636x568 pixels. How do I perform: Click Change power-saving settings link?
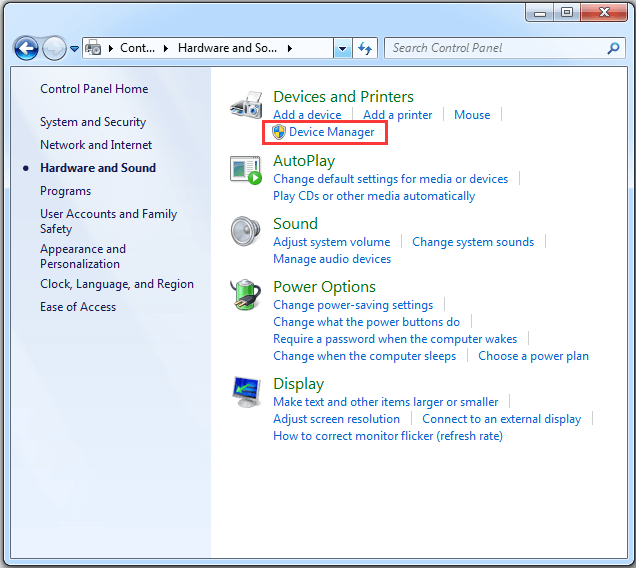pos(353,305)
